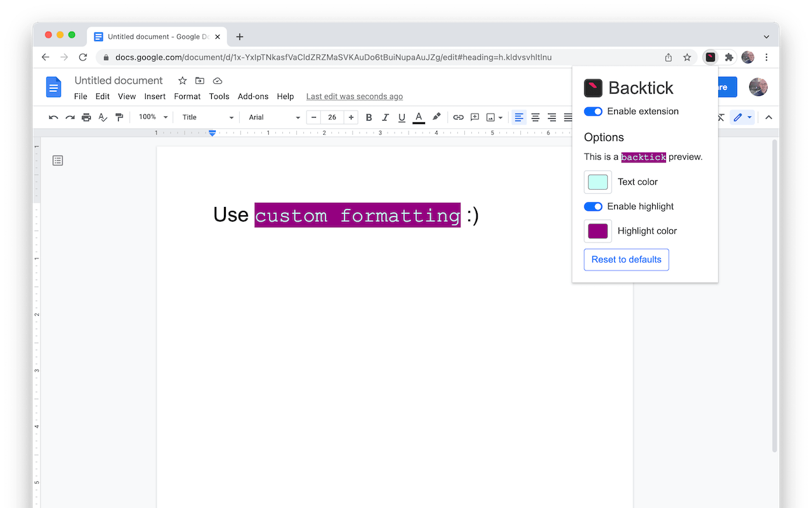Open the 100% zoom dropdown
The width and height of the screenshot is (812, 508).
(153, 117)
